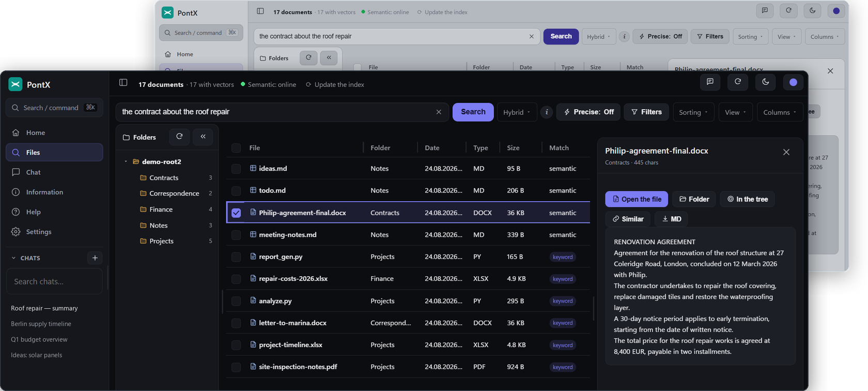Open the Filters button in front window
The height and width of the screenshot is (391, 868).
click(x=646, y=112)
